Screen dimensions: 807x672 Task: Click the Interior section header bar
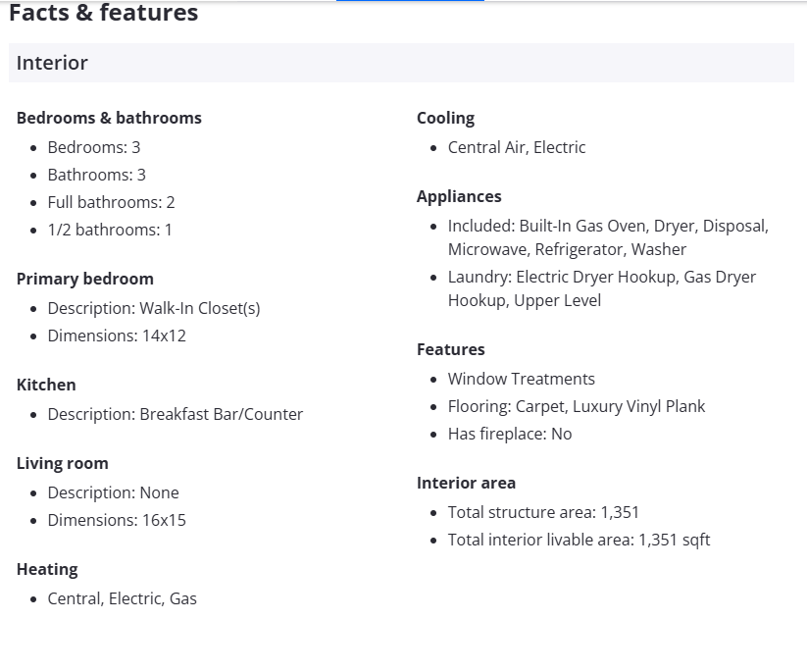coord(401,63)
